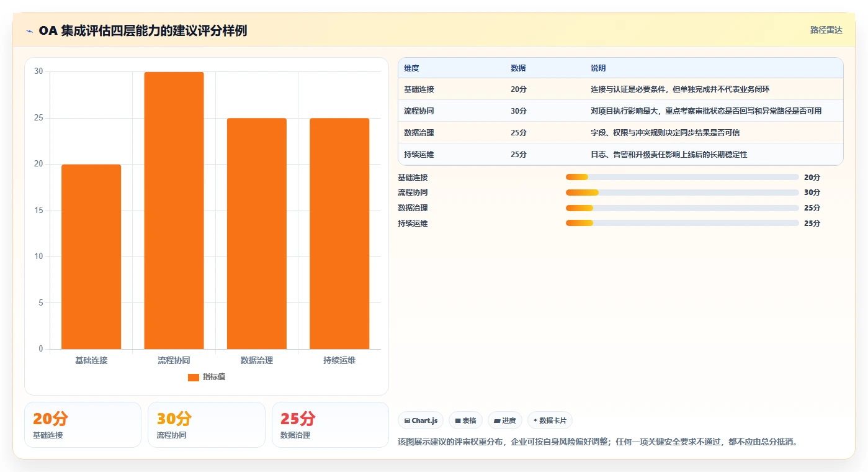Select the 30分 流程协同 data card
Viewport: 868px width, 472px height.
[207, 425]
